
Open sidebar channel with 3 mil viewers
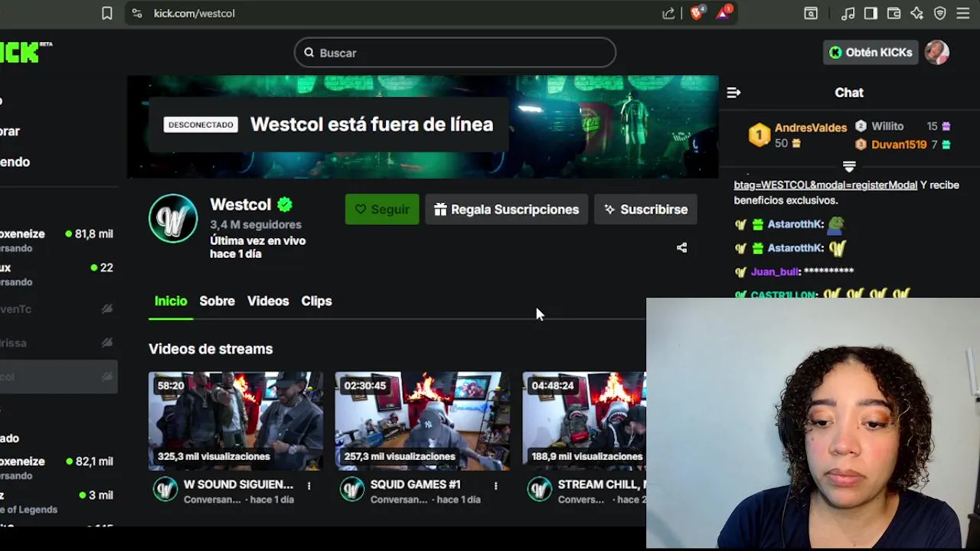[57, 501]
